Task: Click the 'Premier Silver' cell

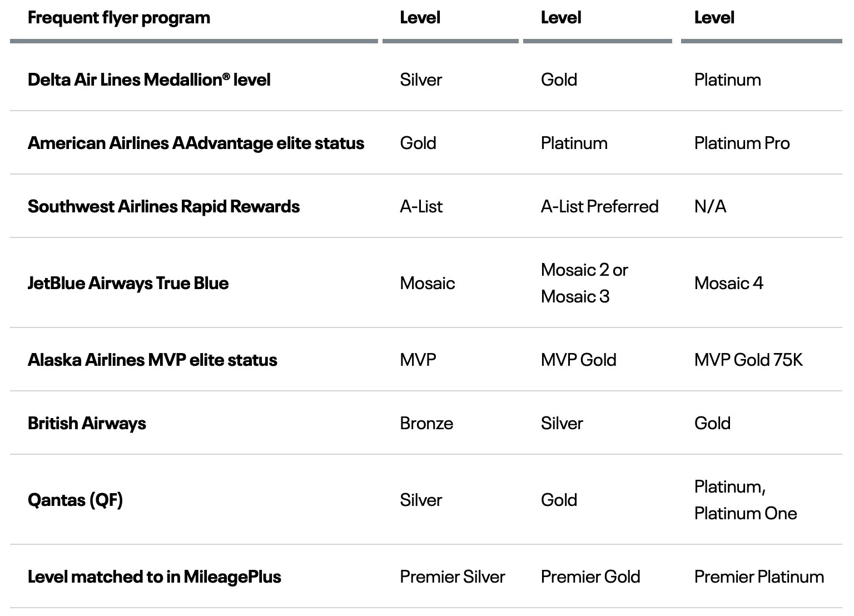Action: point(453,577)
